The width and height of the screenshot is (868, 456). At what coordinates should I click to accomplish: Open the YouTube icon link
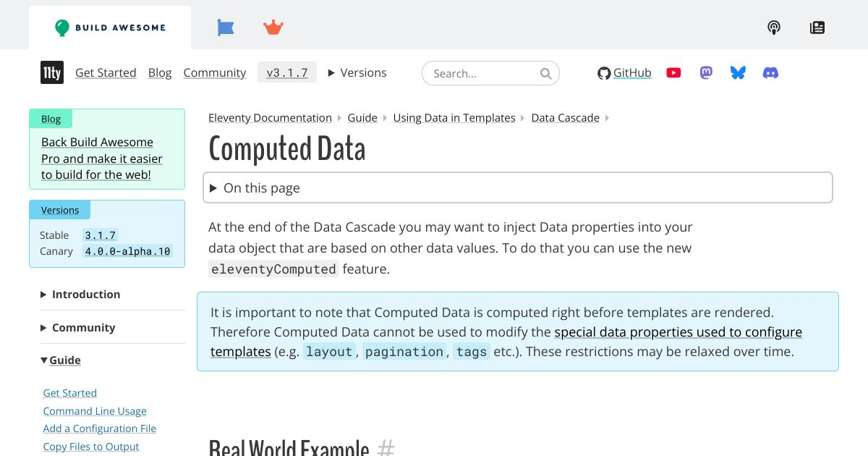click(x=673, y=72)
